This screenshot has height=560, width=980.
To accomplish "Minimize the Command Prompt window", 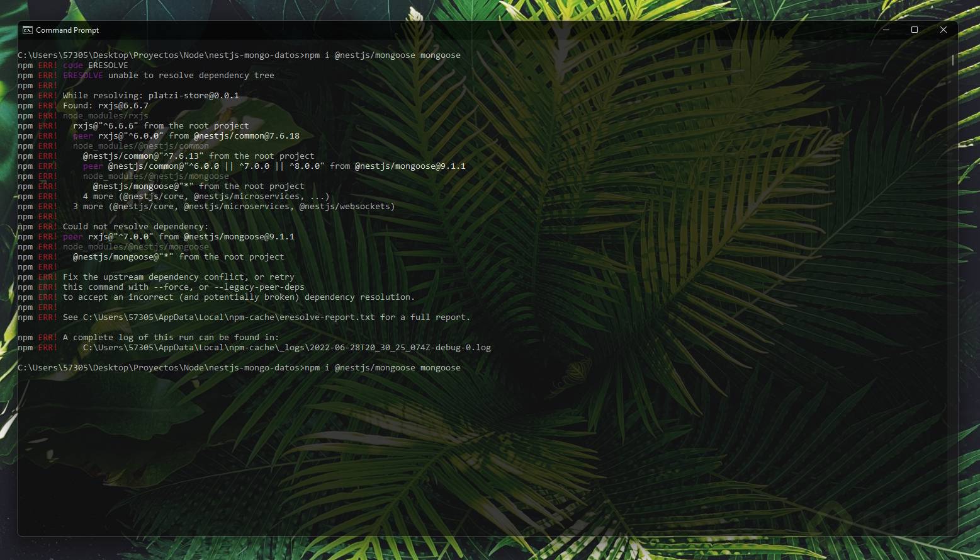I will tap(886, 30).
